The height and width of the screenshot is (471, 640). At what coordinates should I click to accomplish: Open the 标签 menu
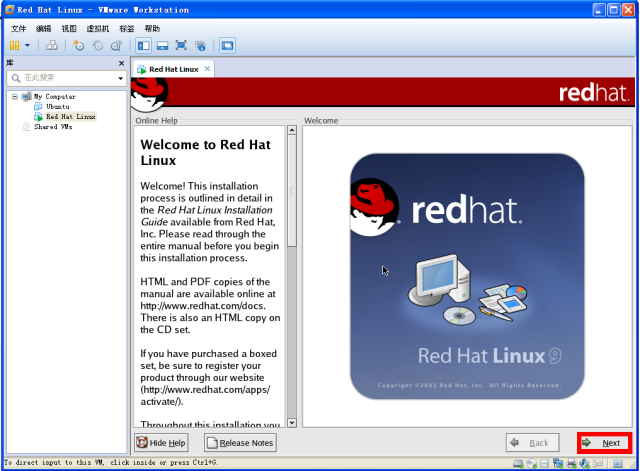click(127, 29)
